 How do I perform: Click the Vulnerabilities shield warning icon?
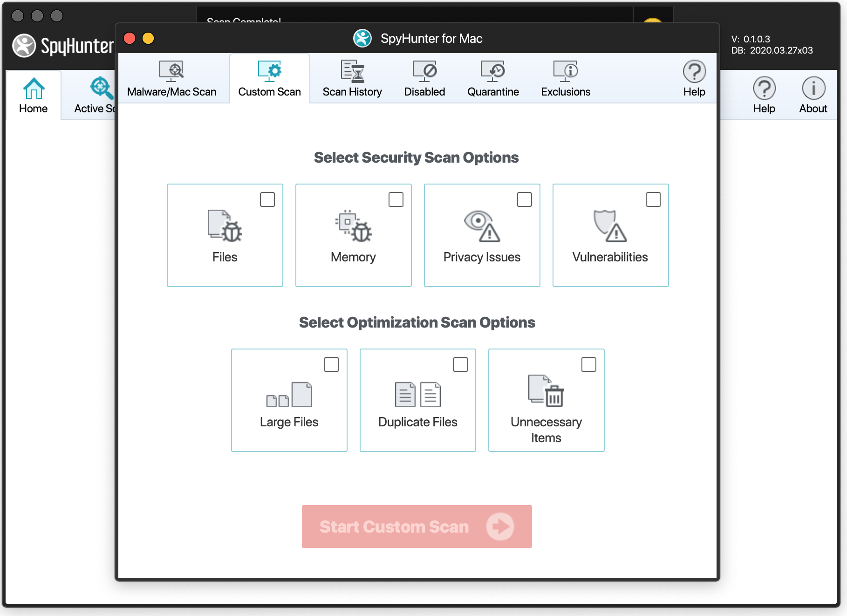click(x=610, y=226)
